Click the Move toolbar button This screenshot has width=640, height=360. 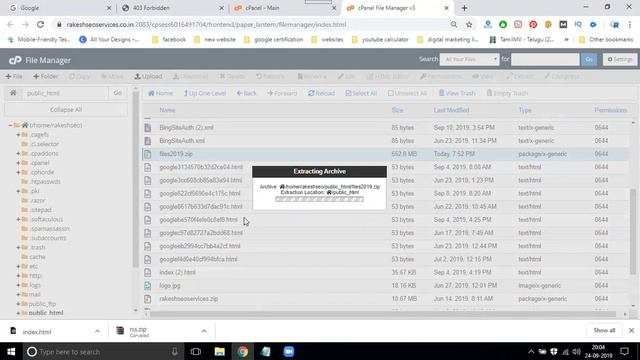click(112, 76)
